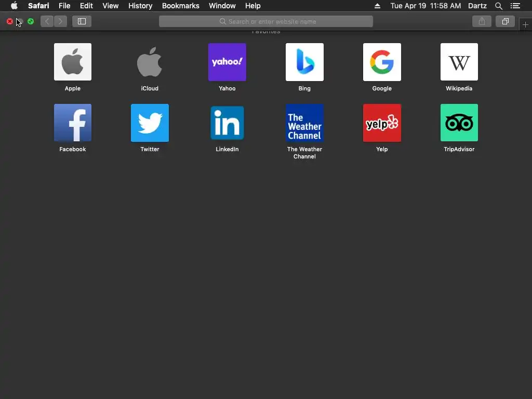Screen dimensions: 532x399
Task: Open Notification Center list icon
Action: click(515, 6)
